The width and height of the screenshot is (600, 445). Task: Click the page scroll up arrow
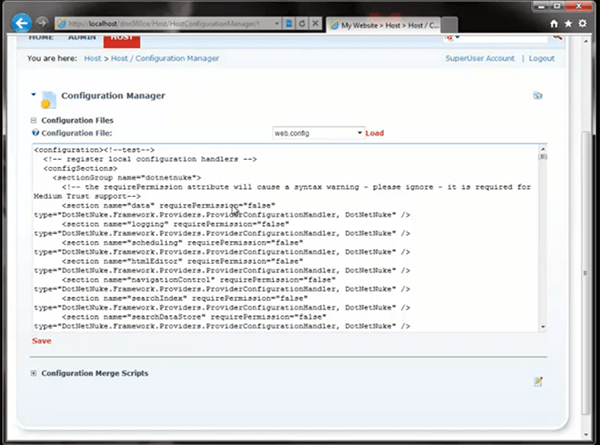point(585,41)
